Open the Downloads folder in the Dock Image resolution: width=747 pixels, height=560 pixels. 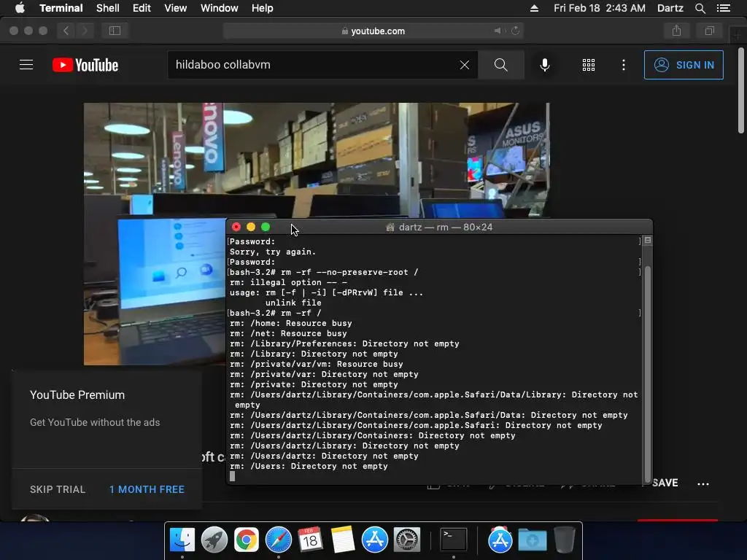pyautogui.click(x=532, y=540)
